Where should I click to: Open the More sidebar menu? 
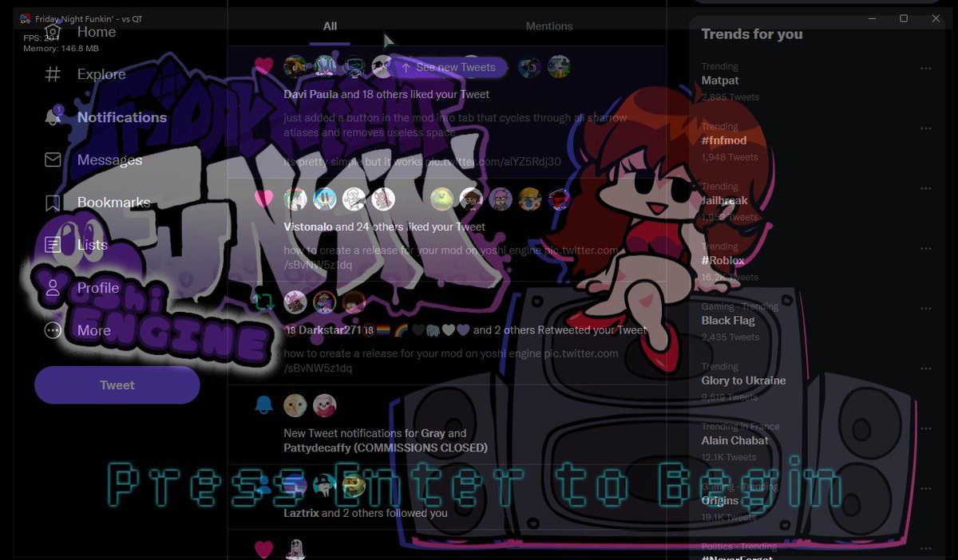94,330
